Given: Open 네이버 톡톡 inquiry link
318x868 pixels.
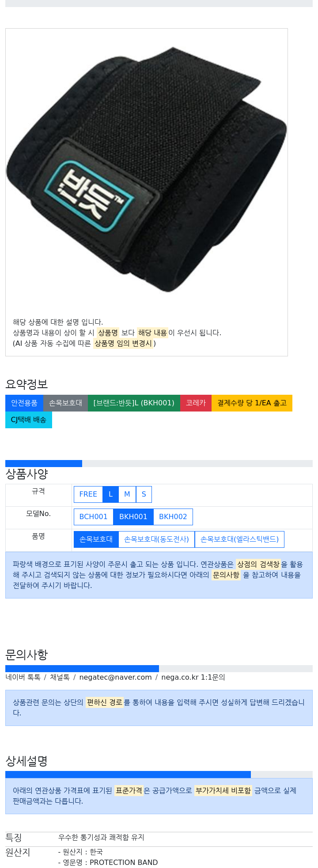Looking at the screenshot, I should pos(23,677).
